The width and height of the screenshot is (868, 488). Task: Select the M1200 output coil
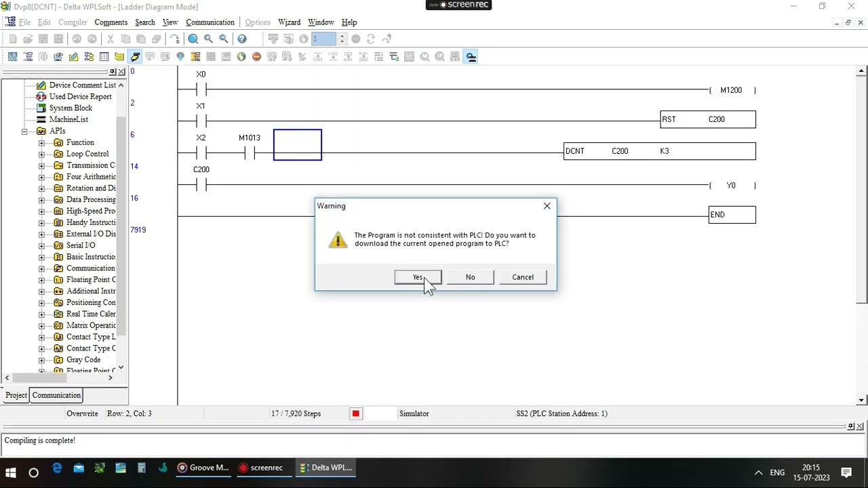point(732,90)
